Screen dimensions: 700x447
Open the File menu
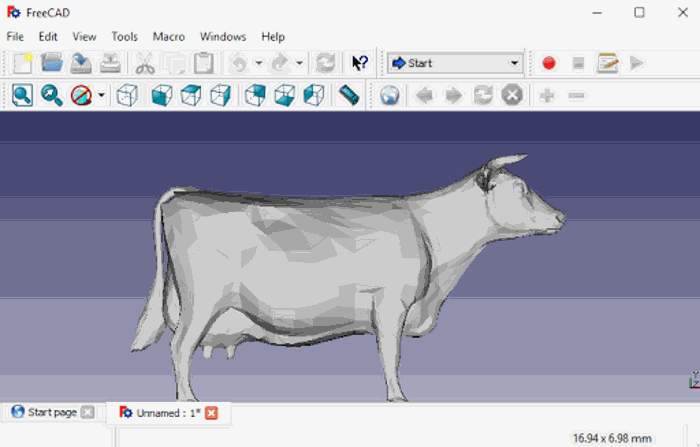point(15,37)
